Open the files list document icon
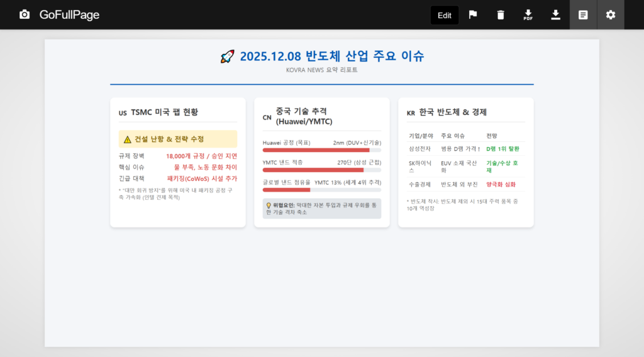Screen dimensions: 644x357 pos(583,14)
